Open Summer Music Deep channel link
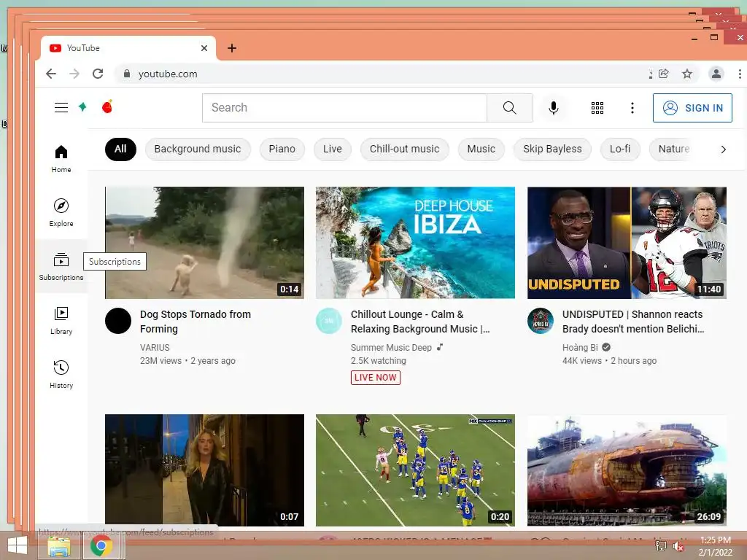The image size is (747, 560). click(x=391, y=348)
